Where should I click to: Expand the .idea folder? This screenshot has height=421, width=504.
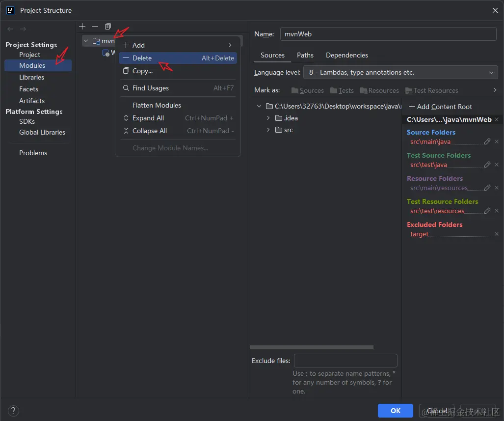click(268, 118)
